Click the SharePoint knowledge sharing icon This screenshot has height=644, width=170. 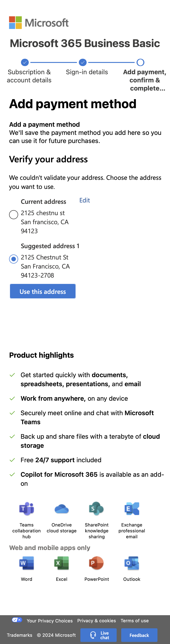[x=97, y=509]
